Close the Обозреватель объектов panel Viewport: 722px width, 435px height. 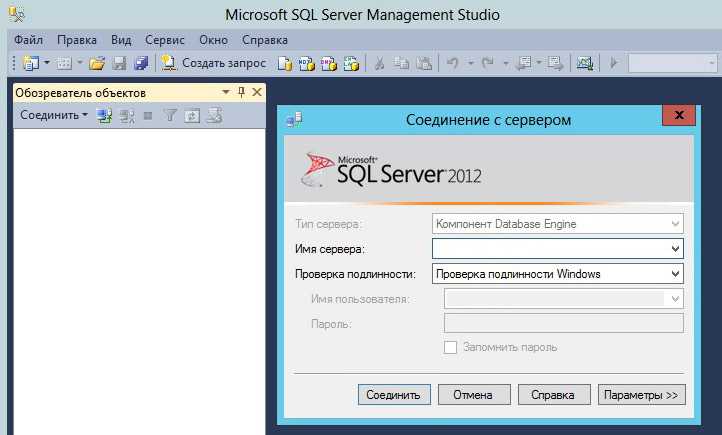(257, 92)
